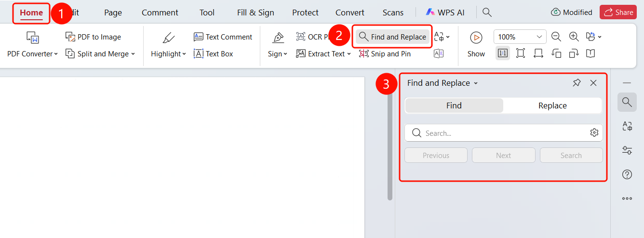Pin the Find and Replace panel

pyautogui.click(x=577, y=83)
